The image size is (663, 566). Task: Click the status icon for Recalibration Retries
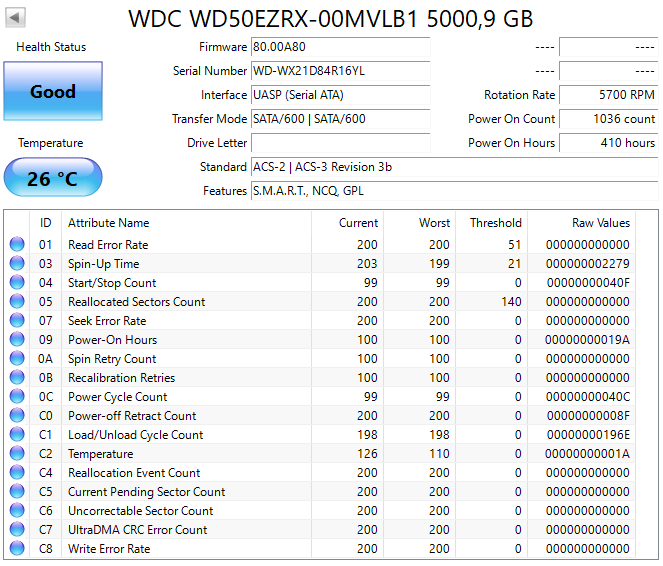(17, 377)
